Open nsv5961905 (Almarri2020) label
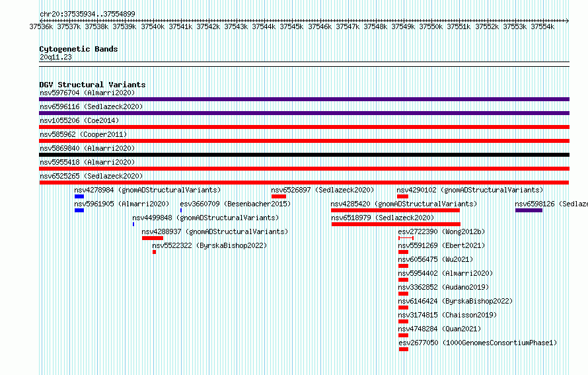Image resolution: width=588 pixels, height=375 pixels. [x=122, y=204]
